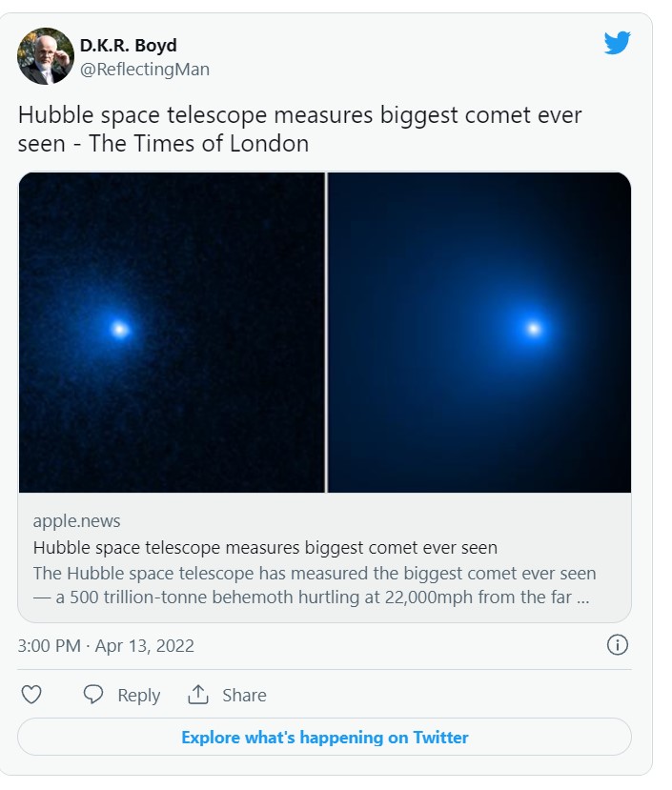Like the tweet with the heart icon
The image size is (672, 790).
(31, 695)
